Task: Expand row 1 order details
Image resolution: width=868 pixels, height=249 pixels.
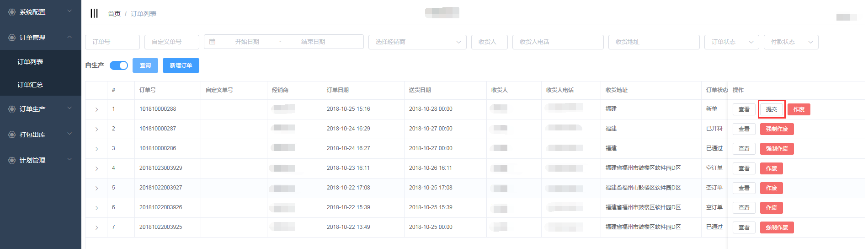Action: 96,109
